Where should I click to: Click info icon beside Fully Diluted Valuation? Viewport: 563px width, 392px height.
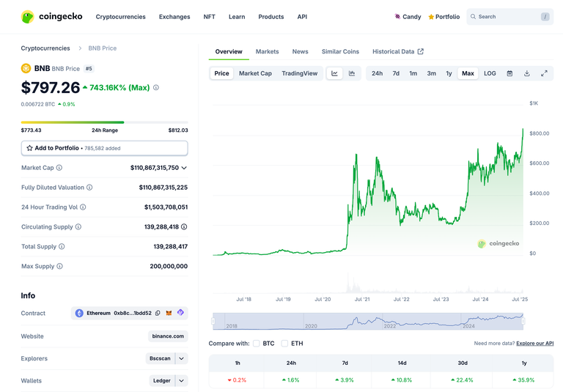point(89,188)
